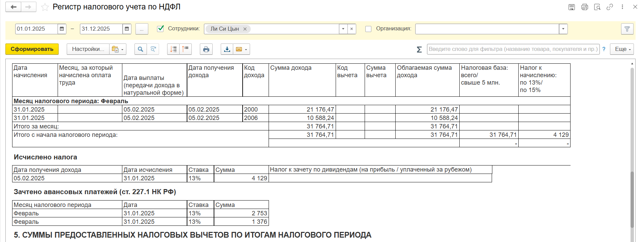
Task: Select Исчислено налога heading
Action: click(x=45, y=157)
